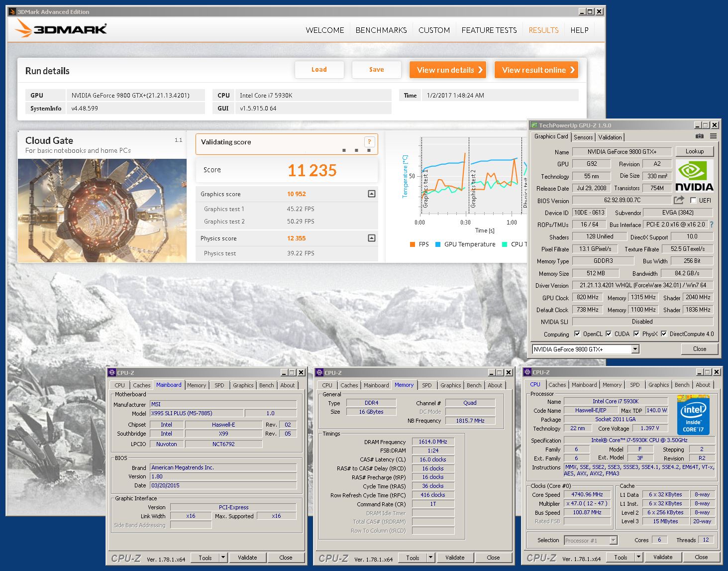Open Tools dropdown arrow in Memory CPU-Z window
Image resolution: width=728 pixels, height=571 pixels.
(430, 558)
